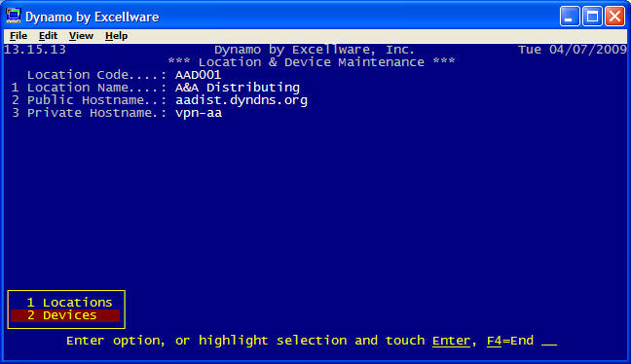
Task: Select field 3 Private Hostname line
Action: tap(117, 113)
